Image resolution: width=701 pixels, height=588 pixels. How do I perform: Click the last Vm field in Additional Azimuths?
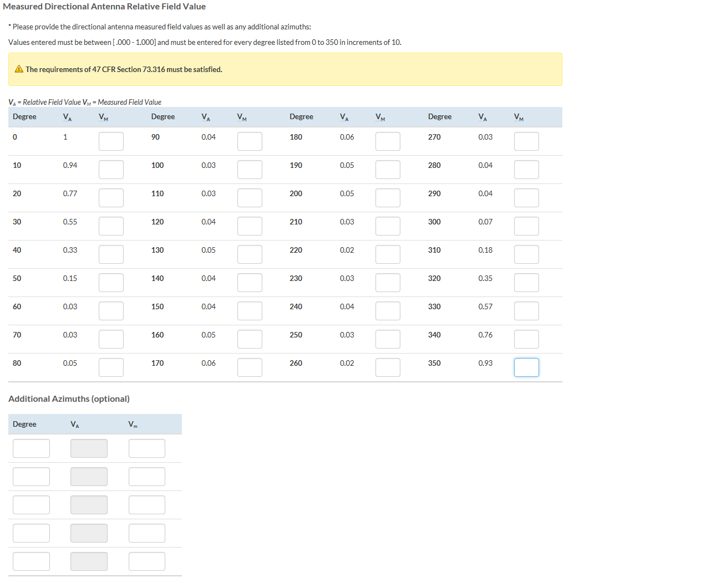147,561
